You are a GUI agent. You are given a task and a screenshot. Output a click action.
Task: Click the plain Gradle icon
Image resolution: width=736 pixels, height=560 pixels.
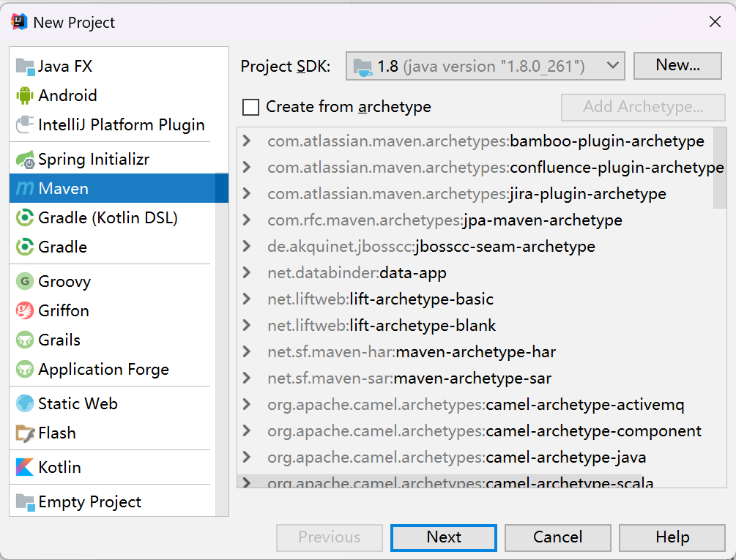tap(25, 247)
